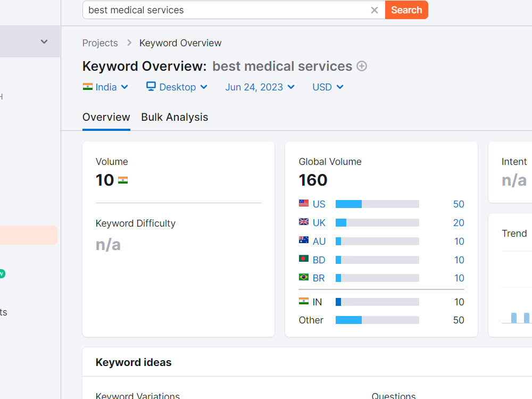Click the Bangladesh flag icon
532x399 pixels.
(x=304, y=259)
